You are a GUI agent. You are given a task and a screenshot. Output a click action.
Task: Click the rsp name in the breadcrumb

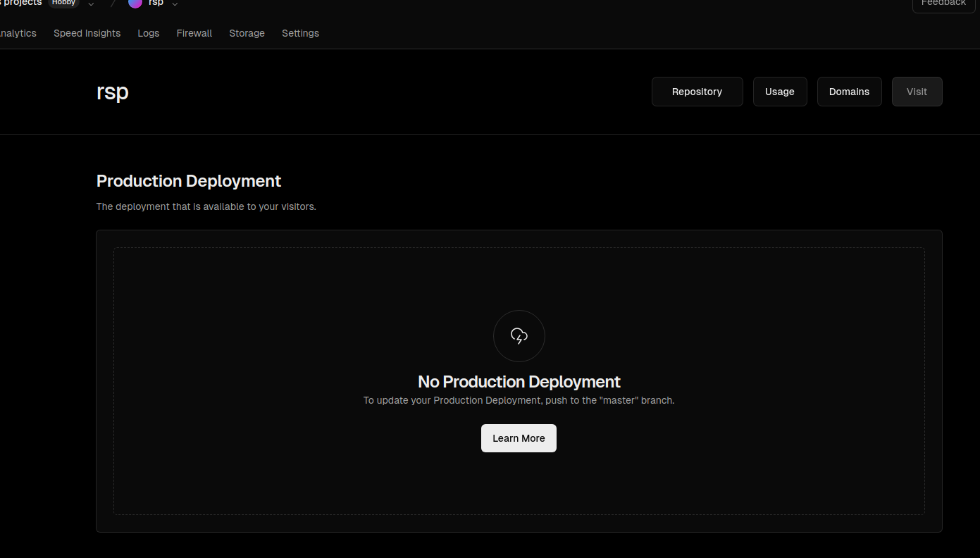point(156,3)
